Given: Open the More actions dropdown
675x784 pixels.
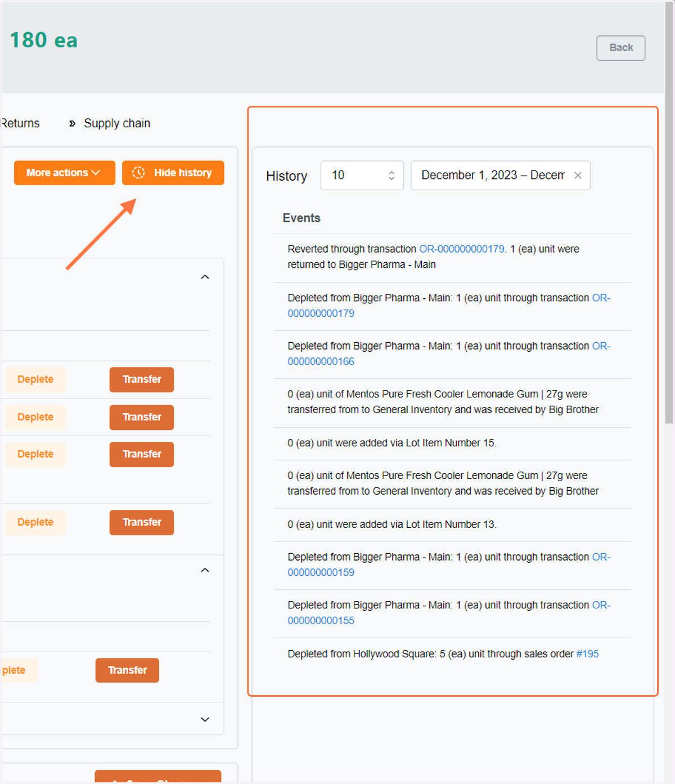Looking at the screenshot, I should (64, 173).
